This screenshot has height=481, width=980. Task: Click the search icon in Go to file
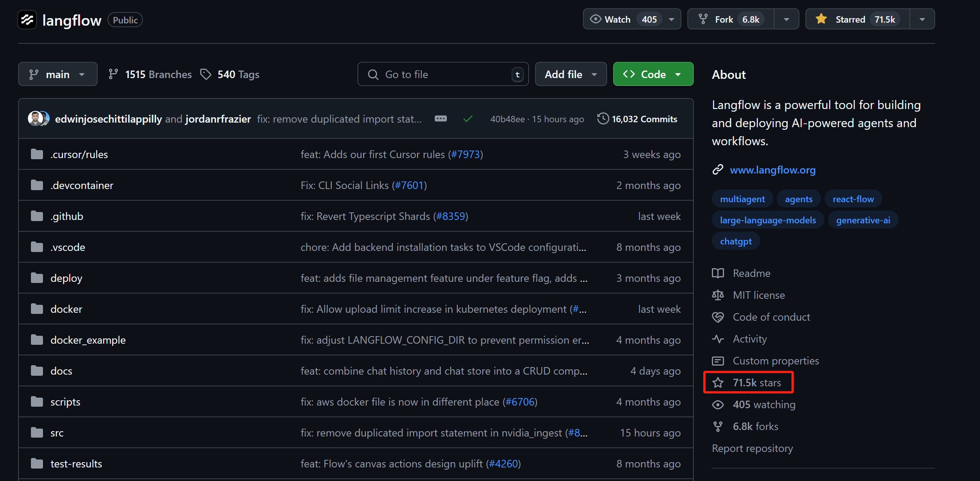pos(373,74)
